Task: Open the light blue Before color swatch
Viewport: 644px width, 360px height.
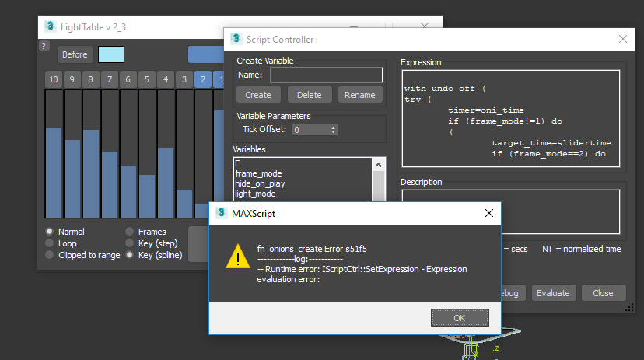Action: [x=111, y=54]
